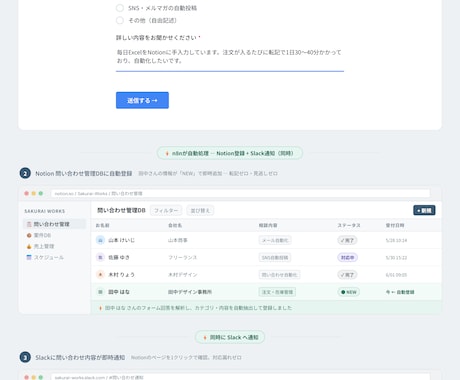Open 売上管理 in the Notion sidebar

[40, 246]
